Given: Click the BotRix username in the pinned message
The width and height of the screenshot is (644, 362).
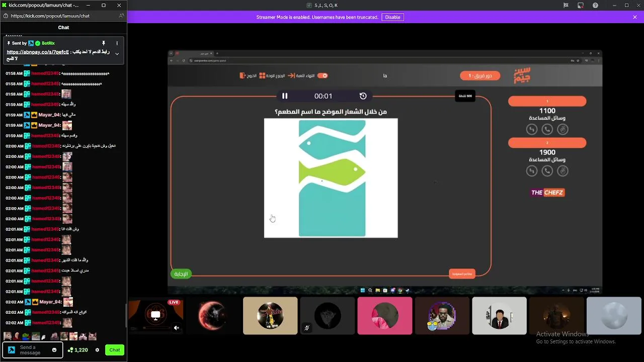Looking at the screenshot, I should [48, 43].
